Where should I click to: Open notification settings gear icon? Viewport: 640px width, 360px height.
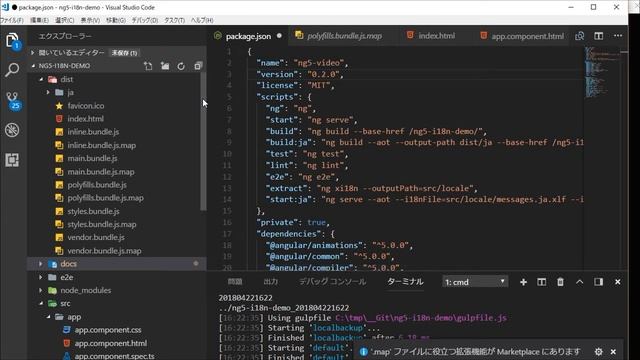[x=598, y=351]
